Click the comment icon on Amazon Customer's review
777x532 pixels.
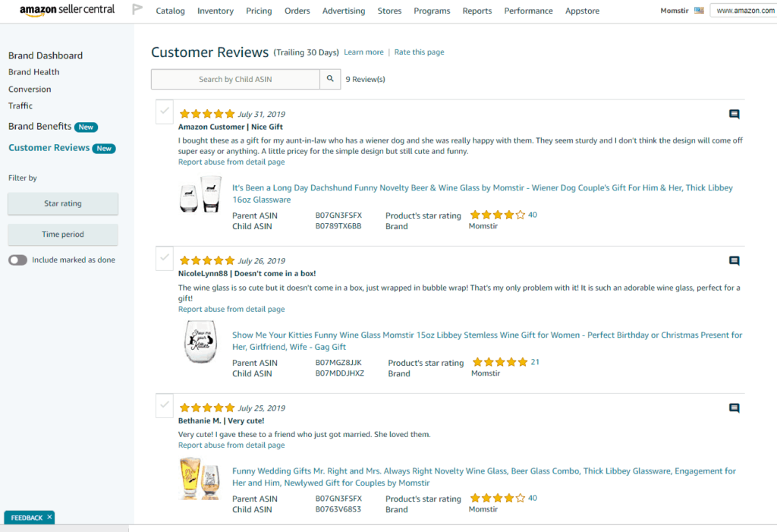pos(734,114)
